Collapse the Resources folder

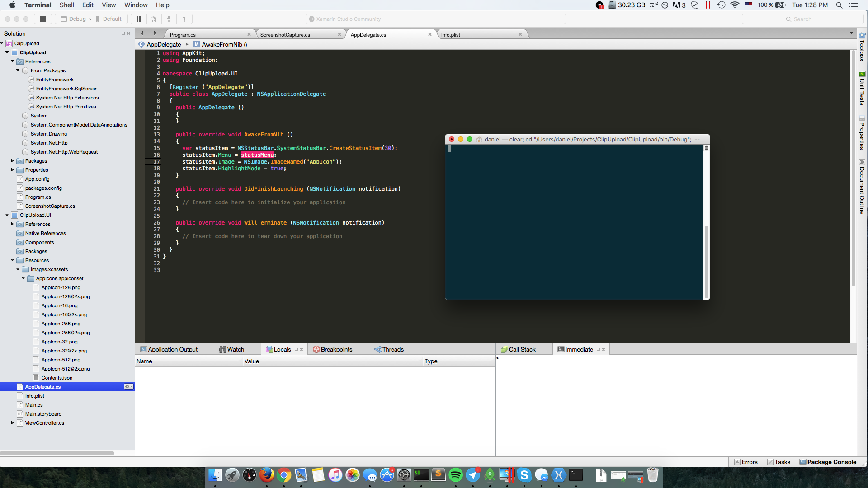pos(12,260)
